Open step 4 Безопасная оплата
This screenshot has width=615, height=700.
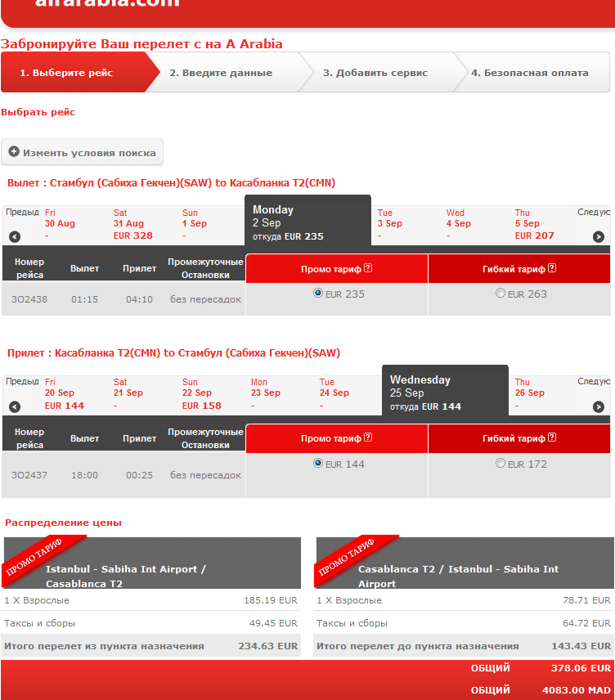click(x=530, y=73)
